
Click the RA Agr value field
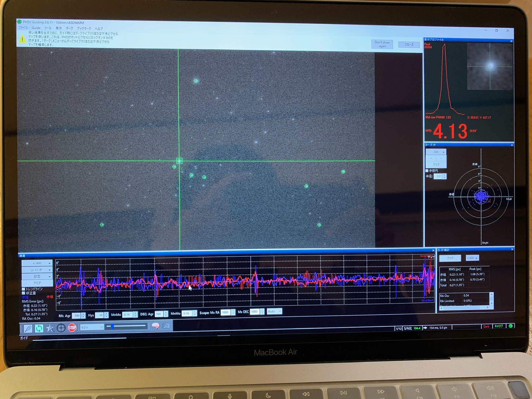point(76,315)
